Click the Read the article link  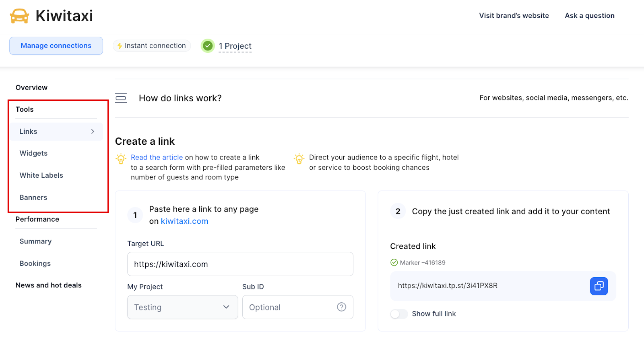(157, 158)
